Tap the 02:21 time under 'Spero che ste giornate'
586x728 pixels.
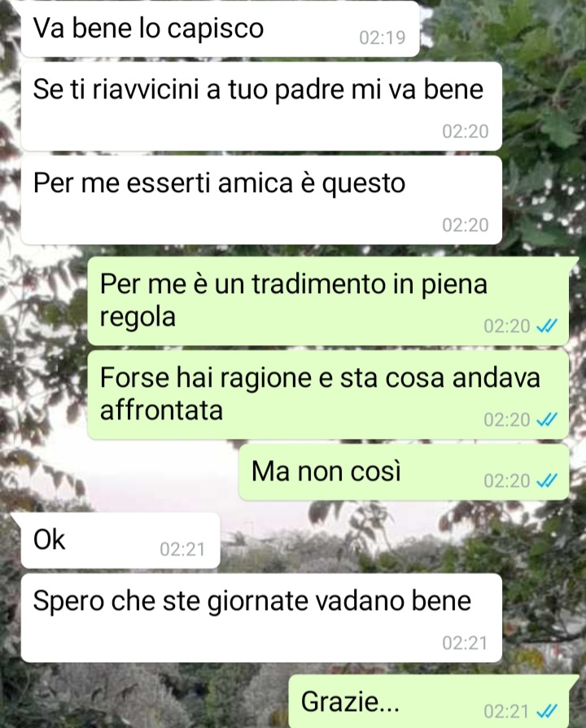click(x=465, y=643)
